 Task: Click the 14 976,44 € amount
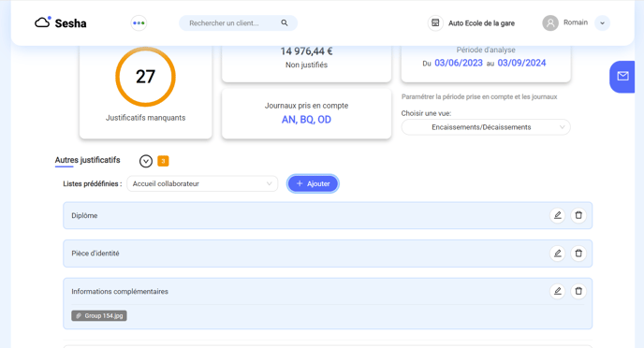pyautogui.click(x=306, y=51)
